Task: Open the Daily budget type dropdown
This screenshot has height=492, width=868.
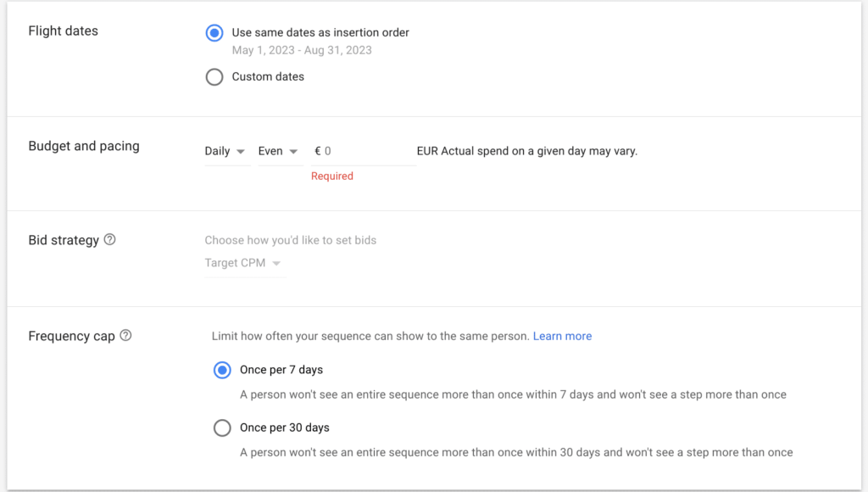Action: pyautogui.click(x=225, y=151)
